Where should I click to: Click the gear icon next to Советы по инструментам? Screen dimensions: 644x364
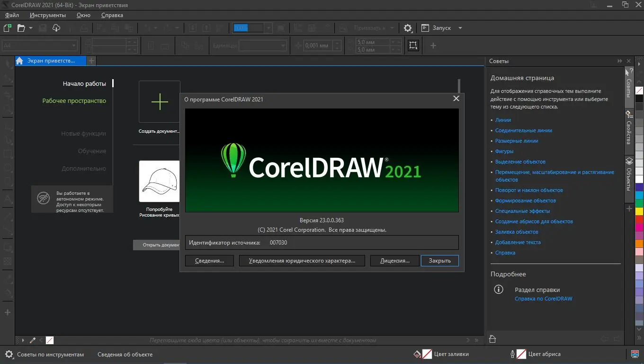(x=8, y=354)
